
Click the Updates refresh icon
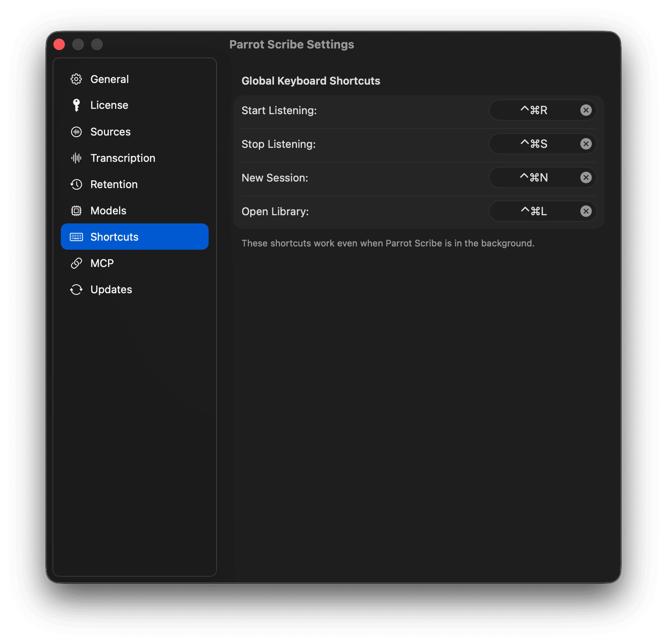tap(76, 289)
